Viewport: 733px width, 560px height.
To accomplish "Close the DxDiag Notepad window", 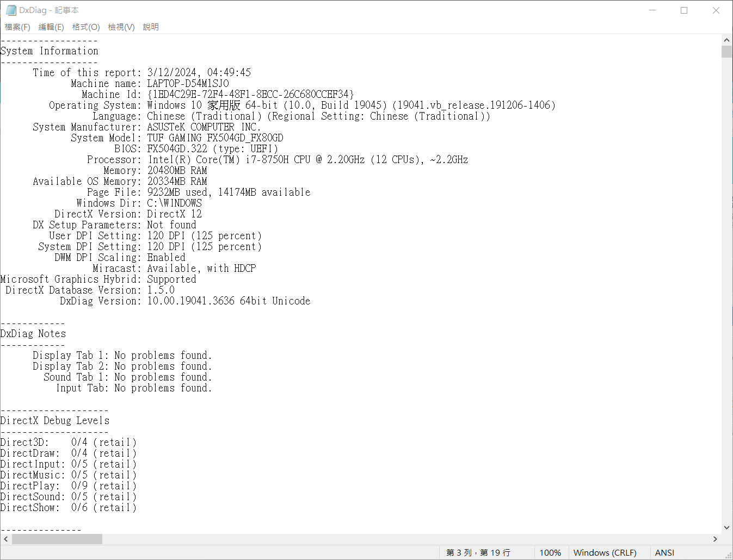I will pos(716,10).
